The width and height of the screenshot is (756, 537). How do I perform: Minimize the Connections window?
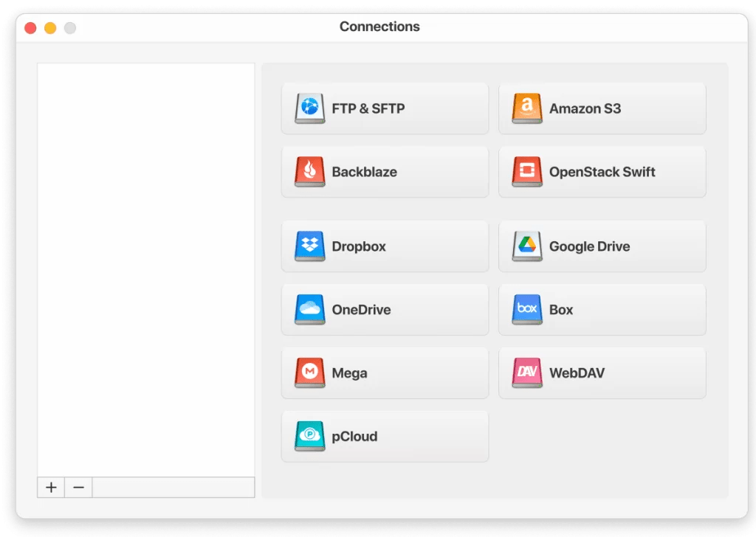coord(50,28)
